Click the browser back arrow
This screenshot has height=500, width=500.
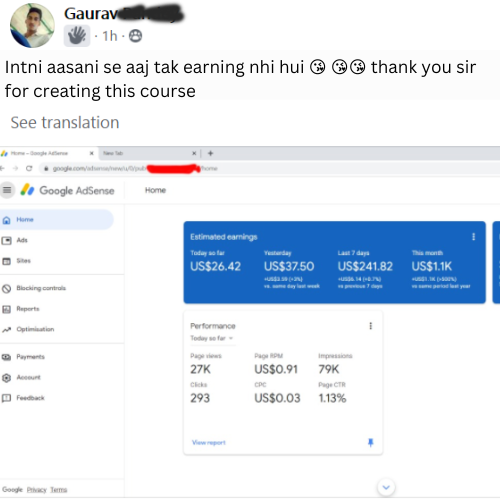coord(2,168)
